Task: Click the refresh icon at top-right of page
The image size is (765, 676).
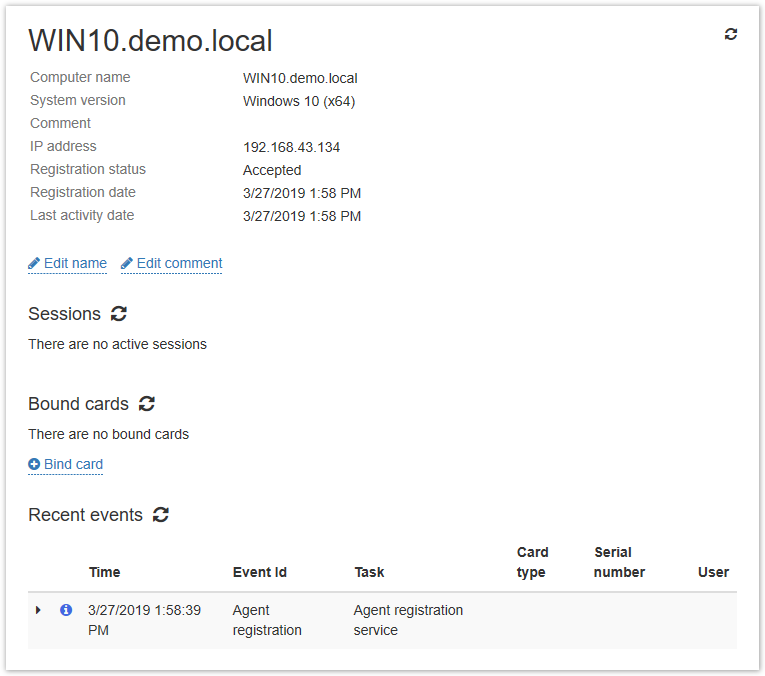Action: point(731,34)
